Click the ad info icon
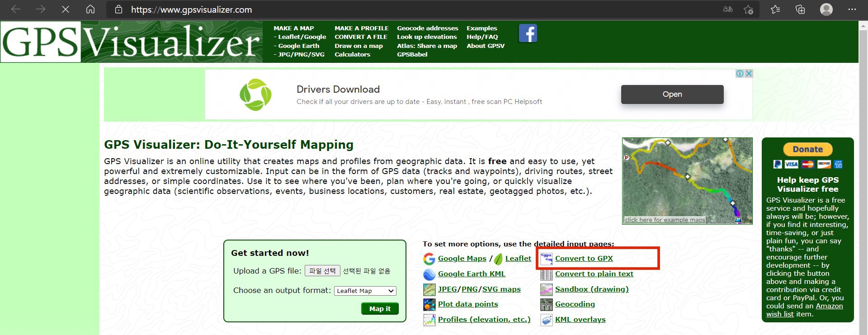868x335 pixels. tap(740, 73)
